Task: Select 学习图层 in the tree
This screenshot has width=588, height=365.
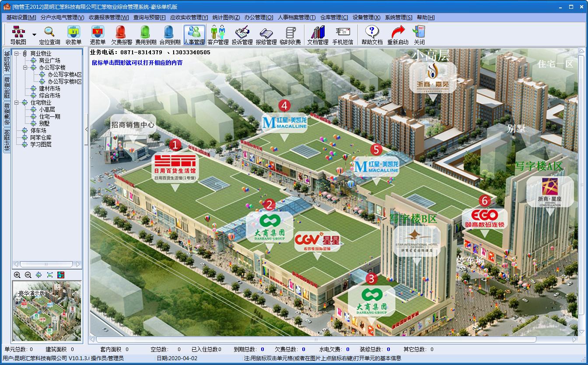Action: click(41, 144)
